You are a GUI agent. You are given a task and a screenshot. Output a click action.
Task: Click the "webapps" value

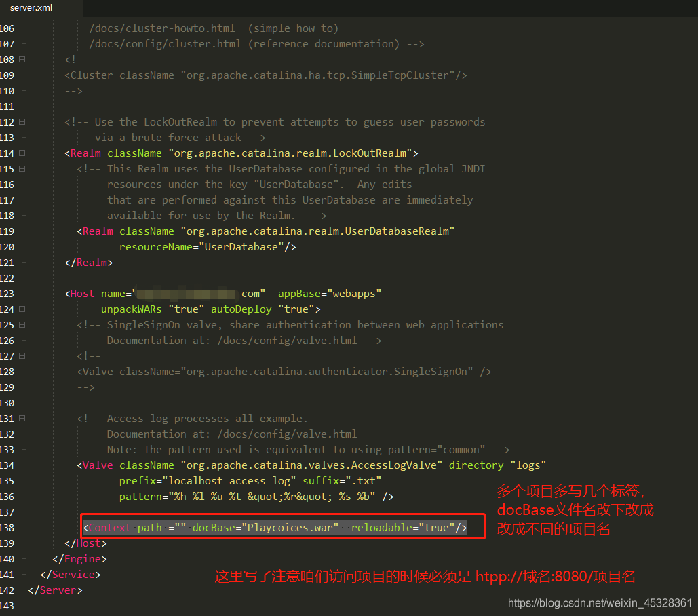coord(354,294)
